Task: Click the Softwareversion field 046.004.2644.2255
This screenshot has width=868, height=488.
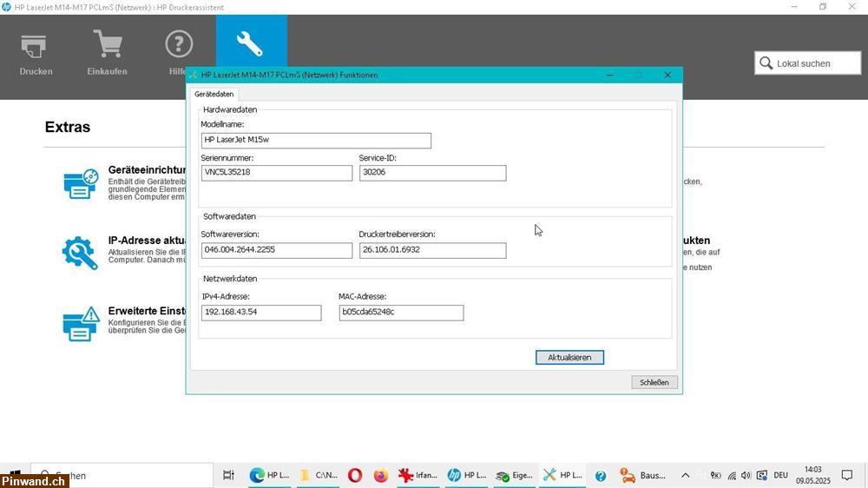Action: tap(277, 250)
